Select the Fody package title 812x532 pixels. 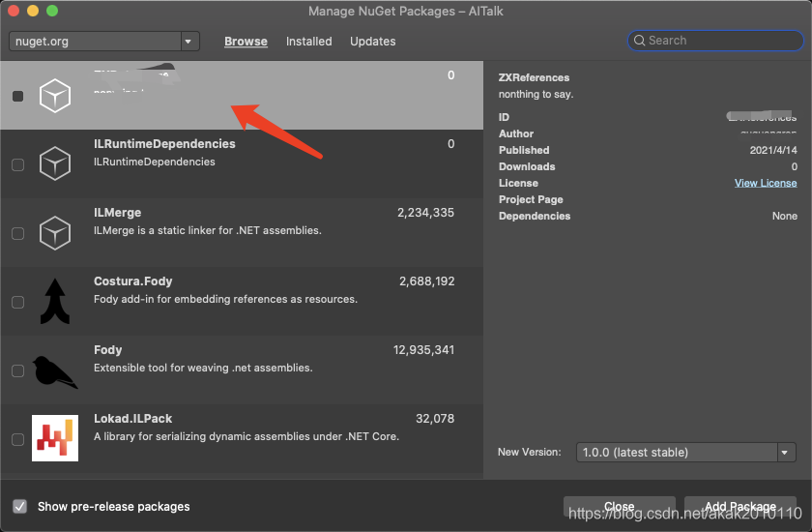(107, 349)
